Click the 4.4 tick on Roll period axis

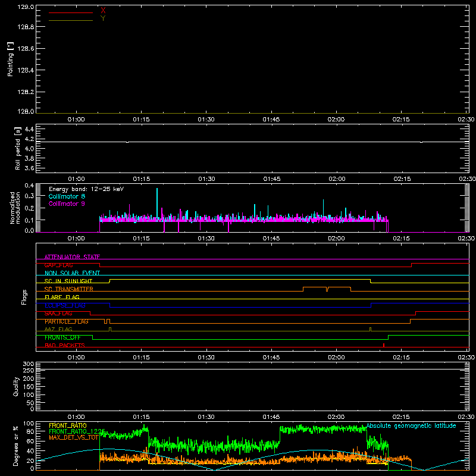[x=29, y=129]
